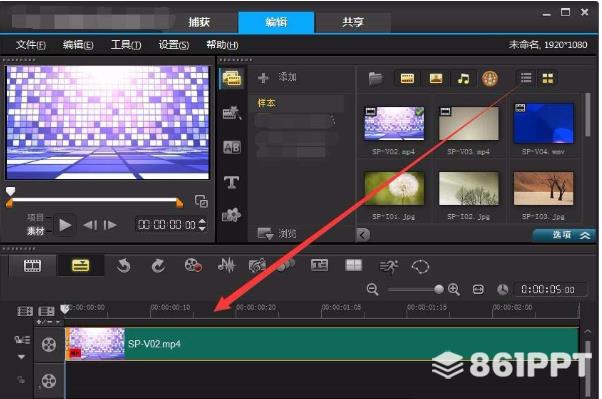The height and width of the screenshot is (399, 602).
Task: Toggle showing photos in library
Action: pyautogui.click(x=435, y=79)
